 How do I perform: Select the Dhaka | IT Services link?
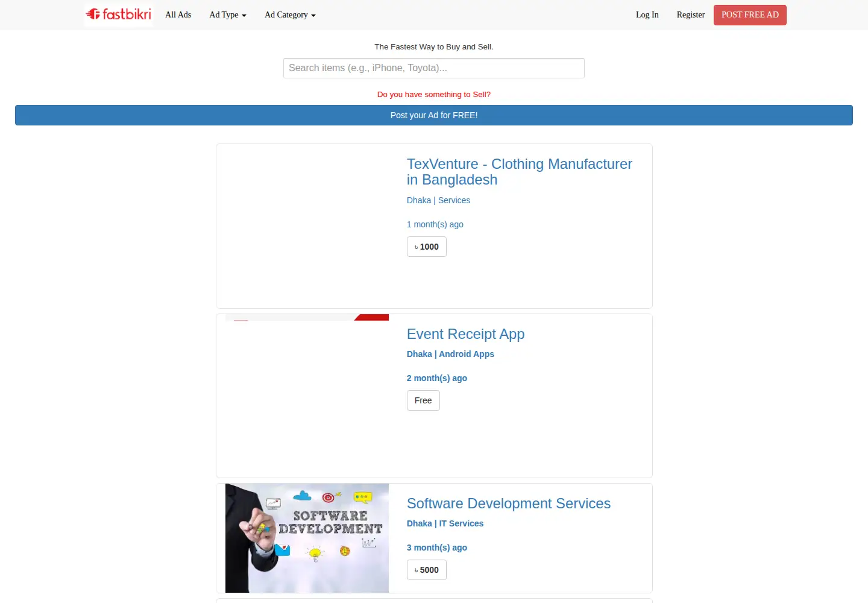coord(445,523)
